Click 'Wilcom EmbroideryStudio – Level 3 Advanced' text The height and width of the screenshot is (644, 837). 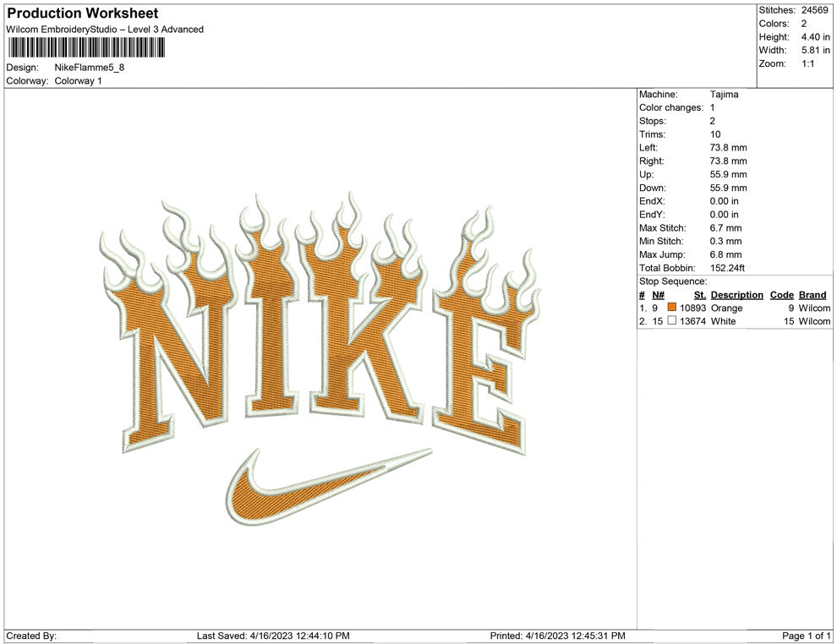pyautogui.click(x=105, y=30)
